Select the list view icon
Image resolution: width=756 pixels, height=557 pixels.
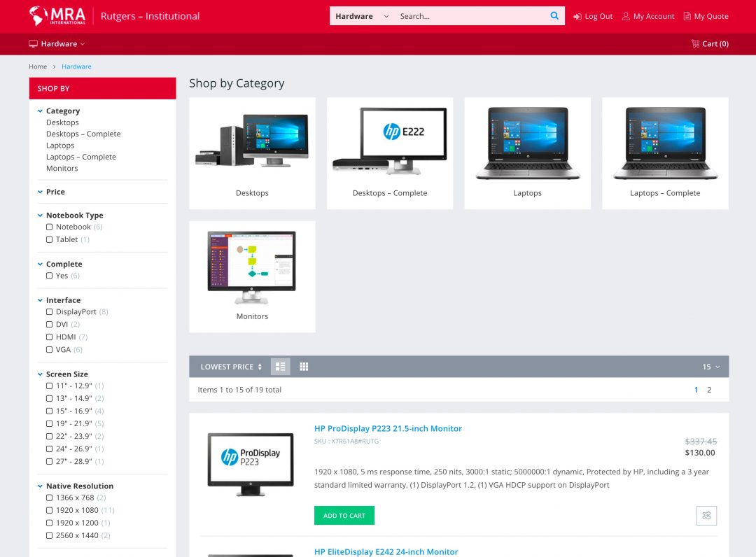[x=279, y=366]
